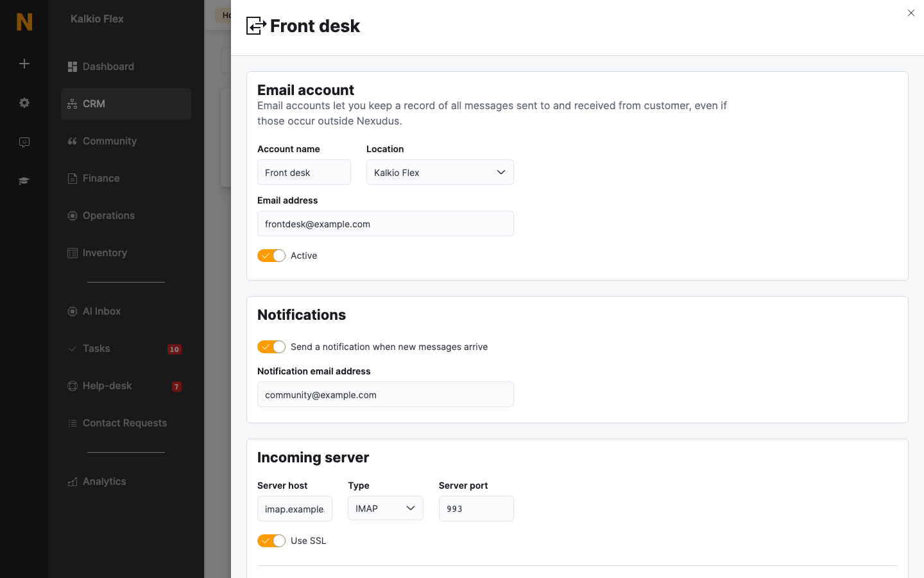
Task: Toggle the Use SSL switch
Action: point(271,541)
